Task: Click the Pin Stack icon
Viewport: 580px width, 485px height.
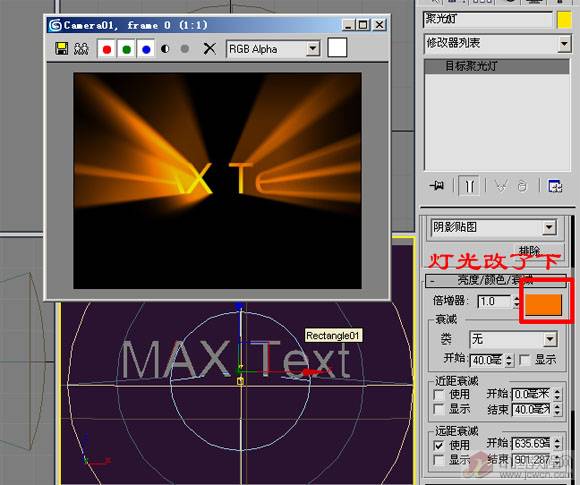Action: pyautogui.click(x=437, y=185)
